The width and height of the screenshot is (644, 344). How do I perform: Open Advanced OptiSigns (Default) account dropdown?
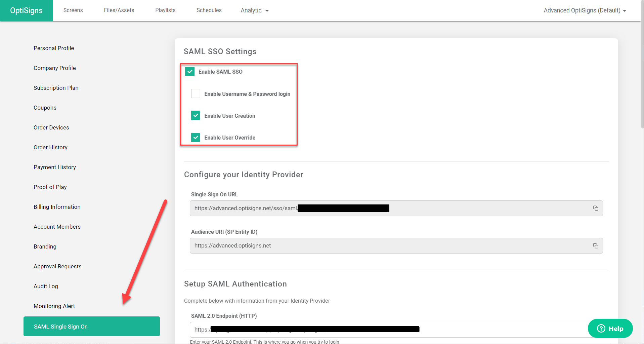click(x=585, y=10)
